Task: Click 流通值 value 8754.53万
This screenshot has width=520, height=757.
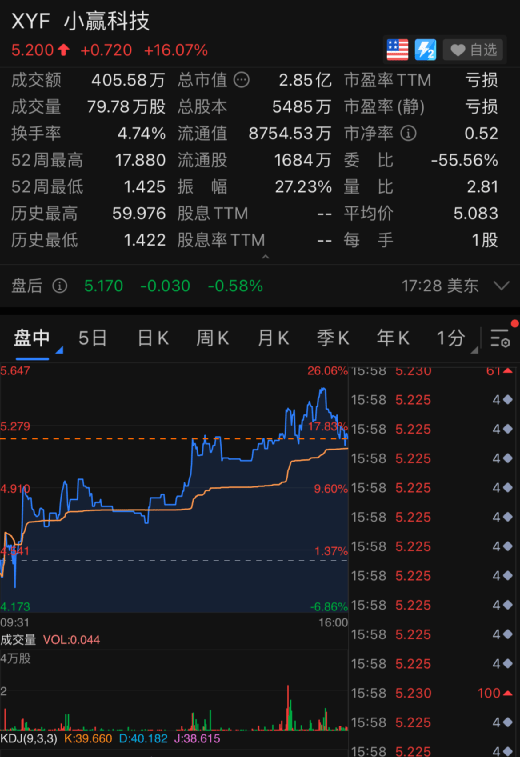Action: click(x=290, y=133)
